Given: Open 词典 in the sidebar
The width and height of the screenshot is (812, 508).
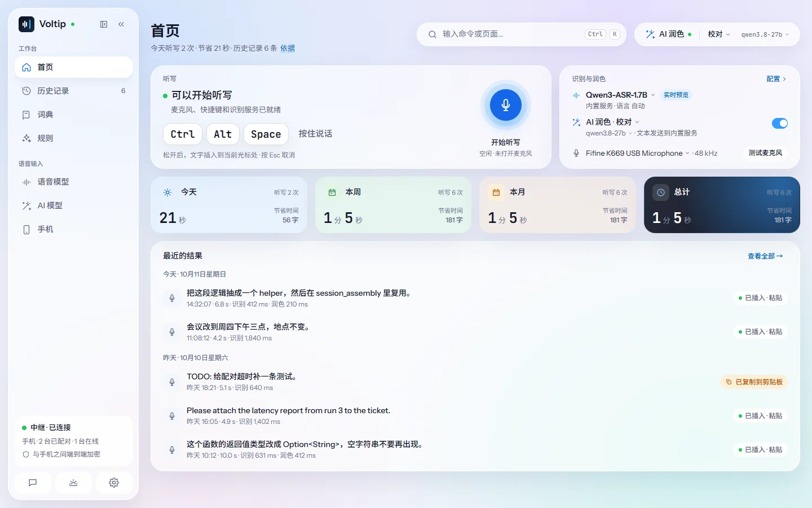Looking at the screenshot, I should [x=73, y=115].
